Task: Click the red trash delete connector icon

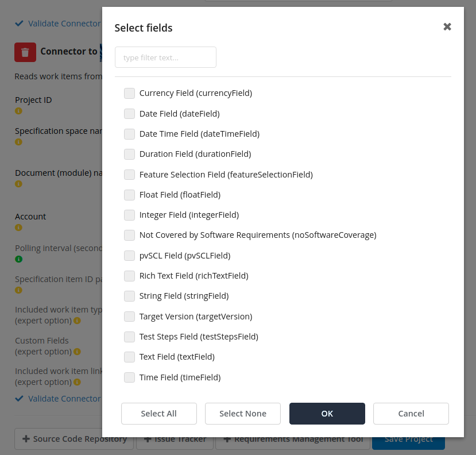Action: click(25, 52)
